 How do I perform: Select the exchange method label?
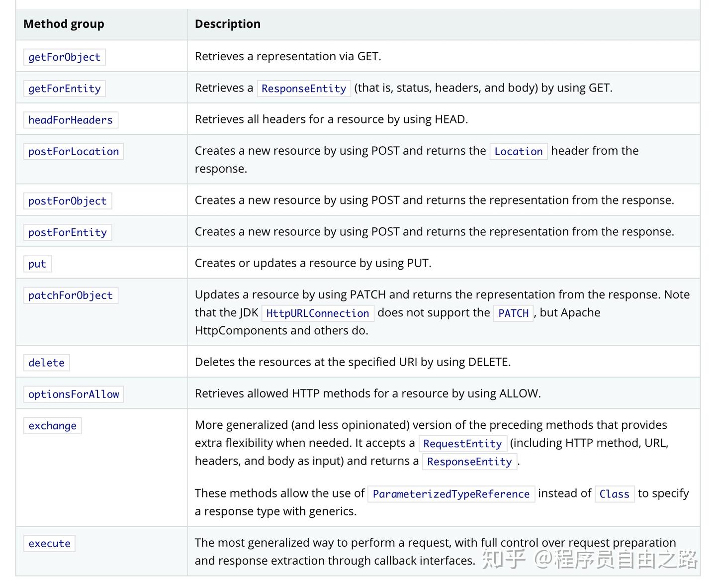52,426
